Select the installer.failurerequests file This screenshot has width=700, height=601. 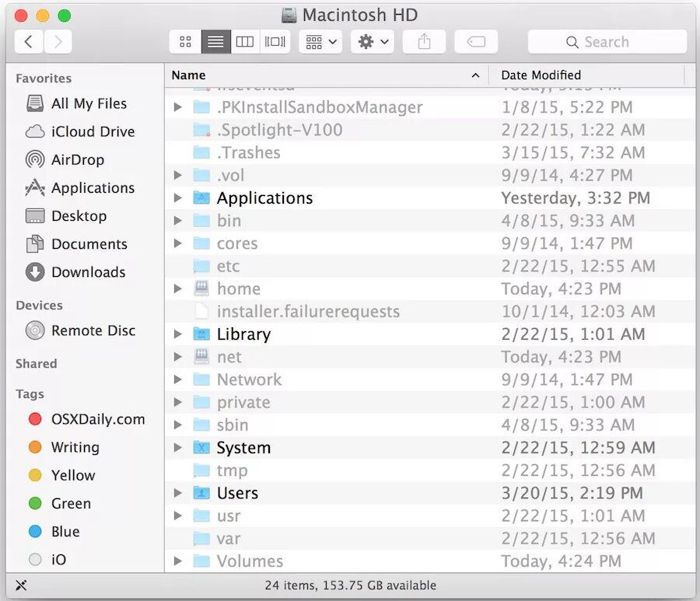[429, 312]
